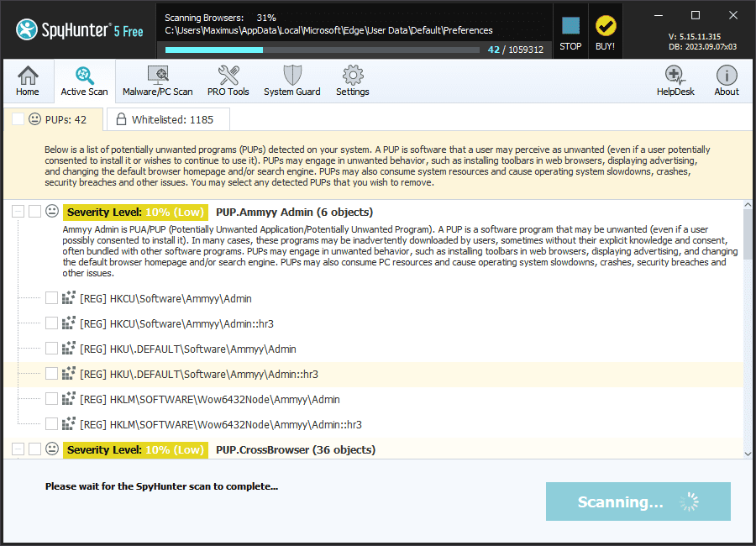Open Settings gear
Image resolution: width=756 pixels, height=546 pixels.
[x=353, y=81]
